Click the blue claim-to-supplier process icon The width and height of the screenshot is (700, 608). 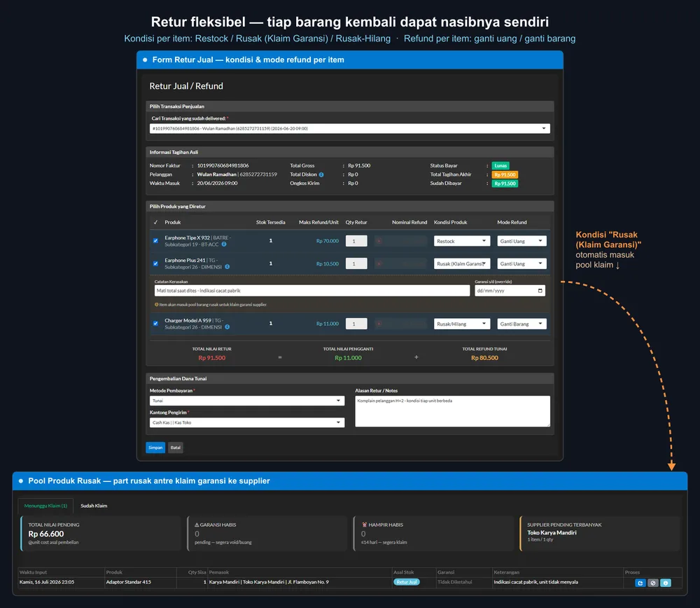coord(640,583)
